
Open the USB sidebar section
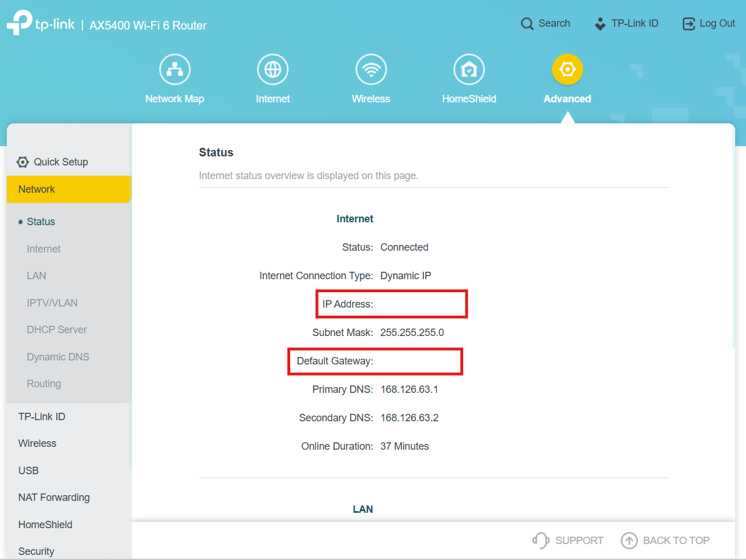point(28,471)
